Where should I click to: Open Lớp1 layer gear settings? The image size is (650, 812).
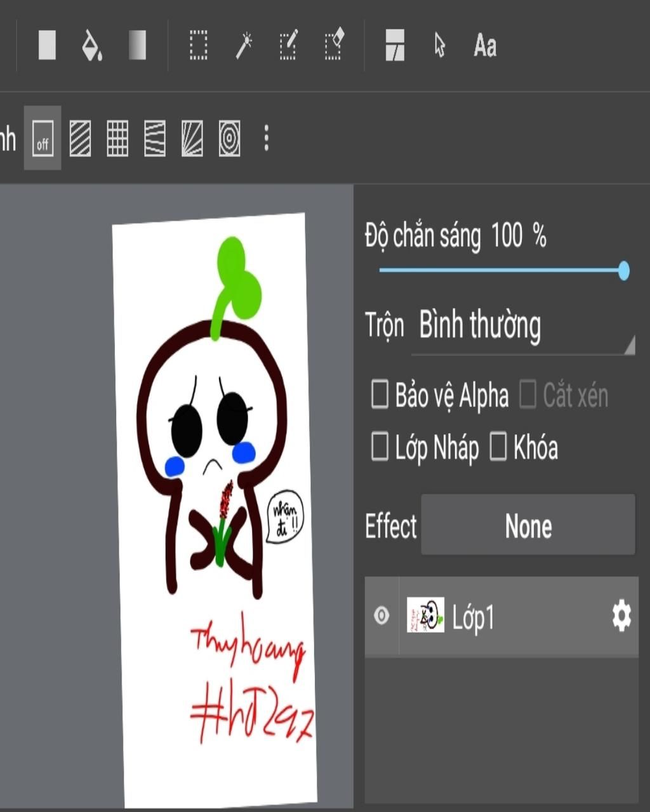tap(621, 615)
